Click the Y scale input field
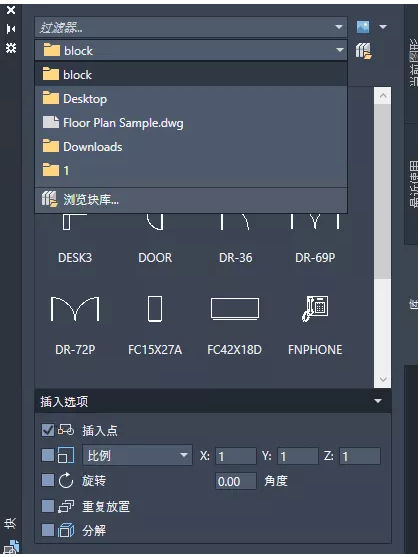 298,456
